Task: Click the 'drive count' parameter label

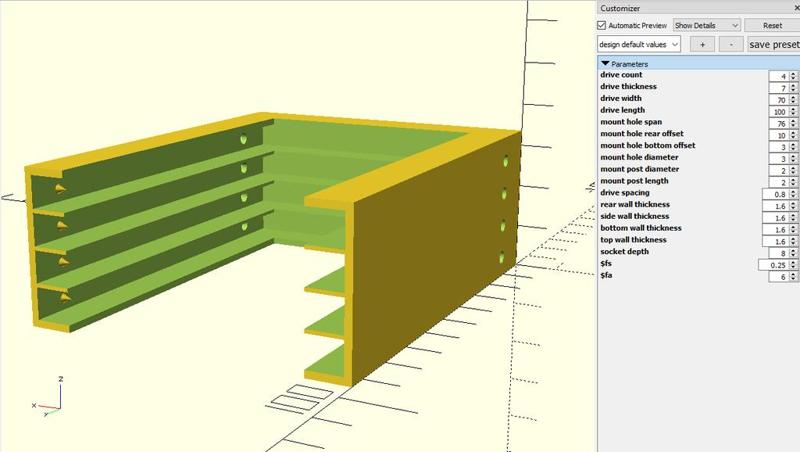Action: click(621, 74)
